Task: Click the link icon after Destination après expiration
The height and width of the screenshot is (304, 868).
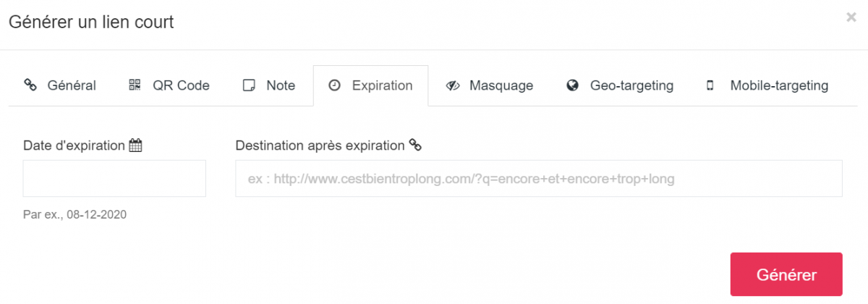Action: pos(415,145)
